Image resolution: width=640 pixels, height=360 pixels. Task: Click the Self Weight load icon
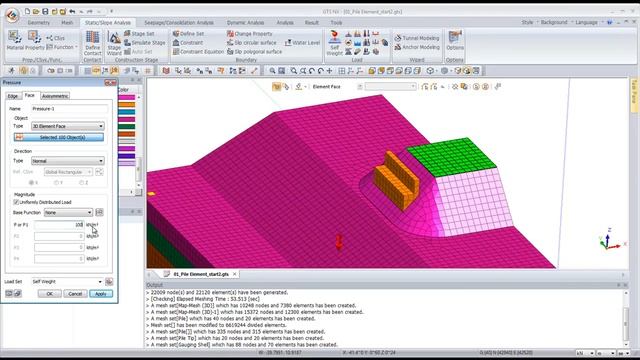[x=335, y=43]
